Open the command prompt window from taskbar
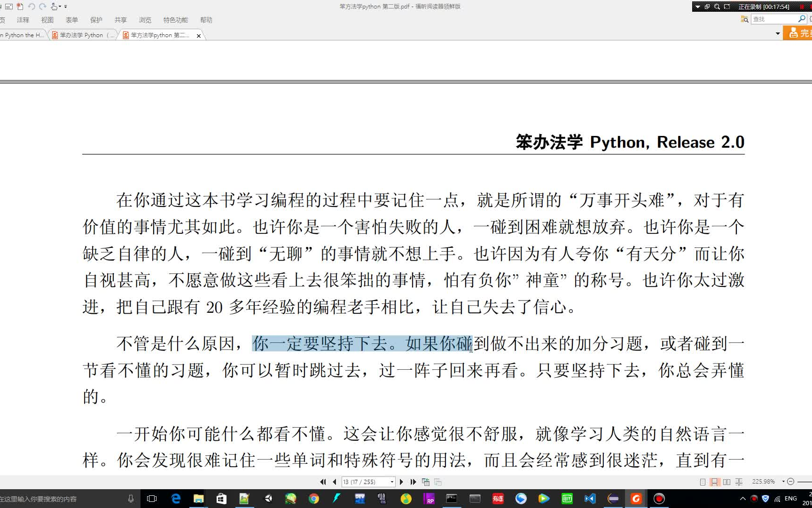 (452, 499)
